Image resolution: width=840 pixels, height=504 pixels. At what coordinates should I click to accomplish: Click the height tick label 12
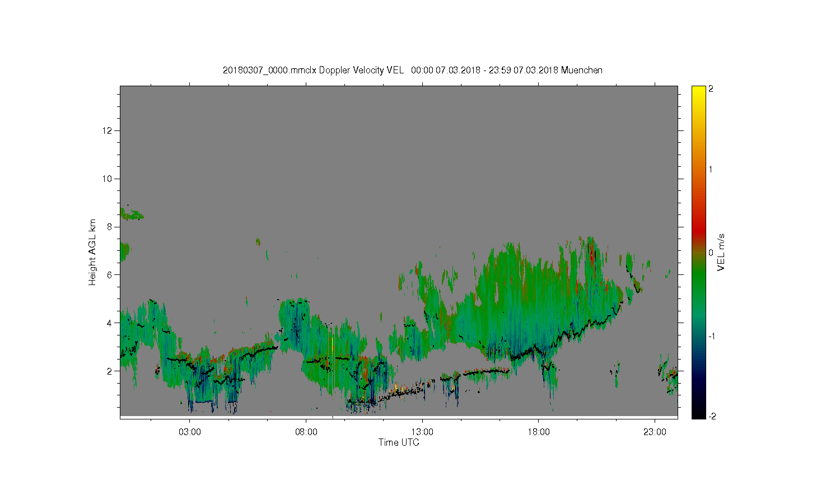[108, 130]
